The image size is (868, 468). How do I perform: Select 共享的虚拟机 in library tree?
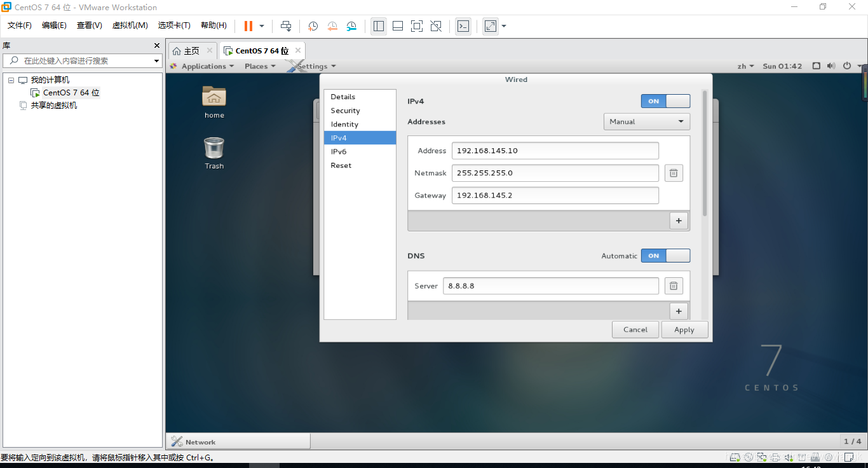pos(53,106)
